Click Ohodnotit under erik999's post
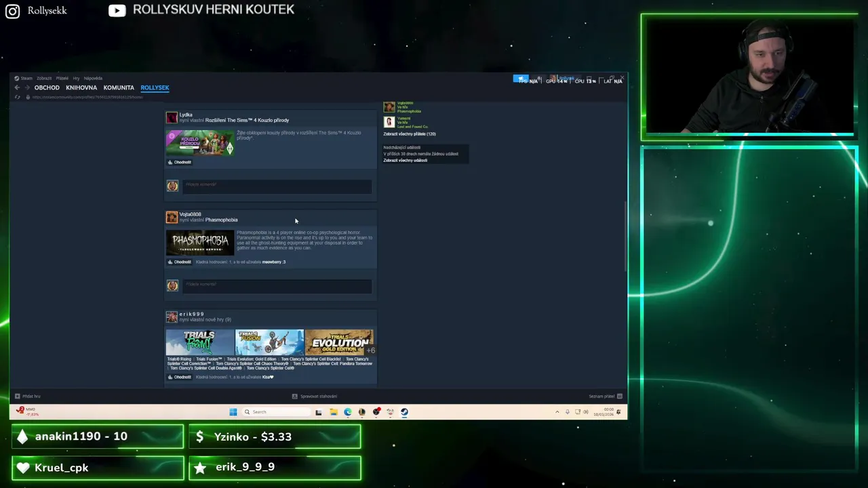This screenshot has width=868, height=488. point(180,377)
